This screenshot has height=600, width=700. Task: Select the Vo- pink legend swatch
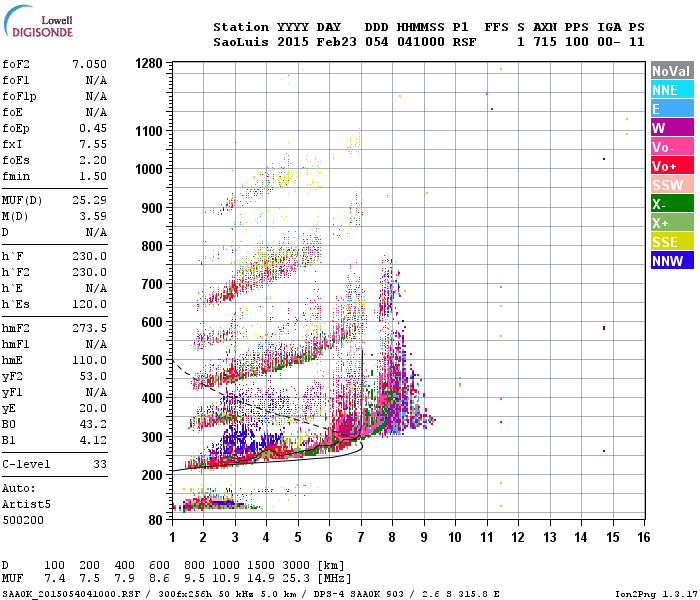pos(672,147)
